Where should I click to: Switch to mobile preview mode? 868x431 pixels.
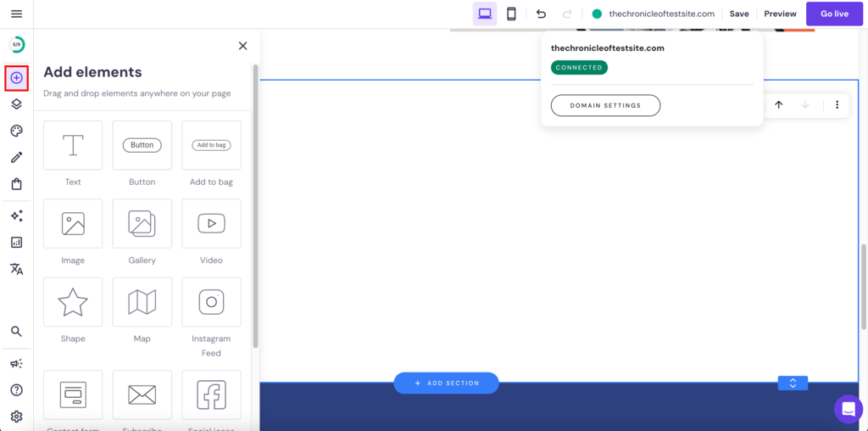tap(511, 14)
